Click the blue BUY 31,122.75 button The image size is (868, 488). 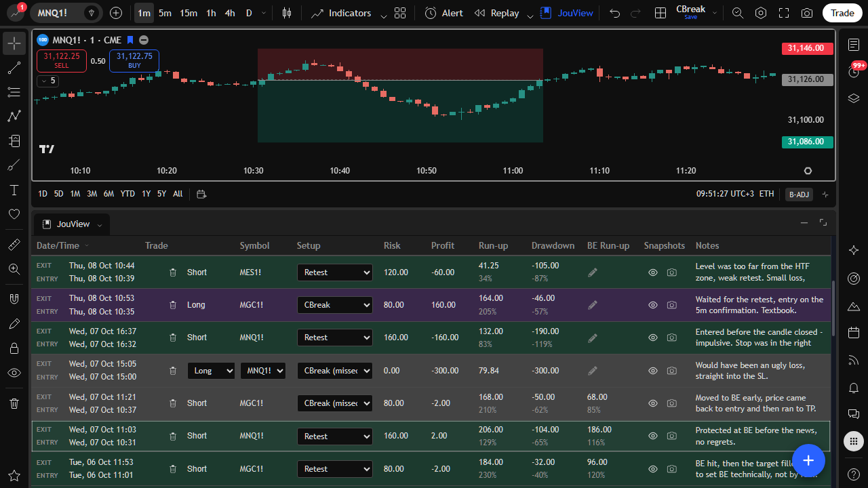coord(134,61)
